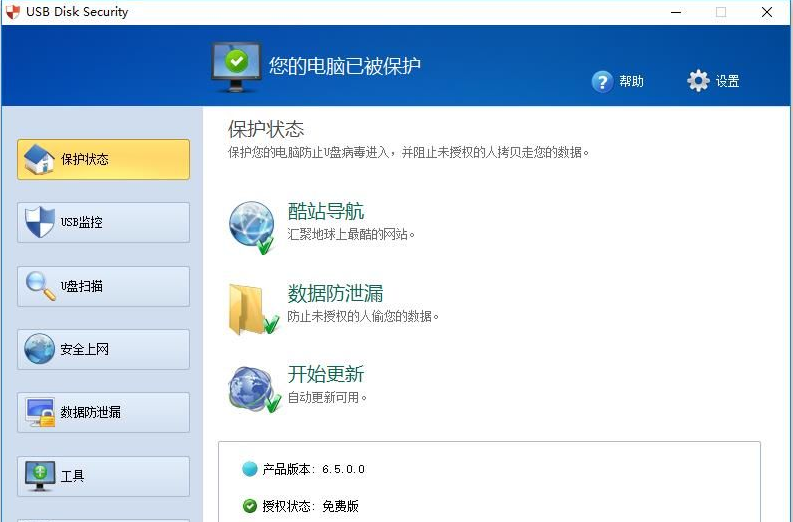Click the globe icon for 开始更新
793x522 pixels.
tap(254, 389)
